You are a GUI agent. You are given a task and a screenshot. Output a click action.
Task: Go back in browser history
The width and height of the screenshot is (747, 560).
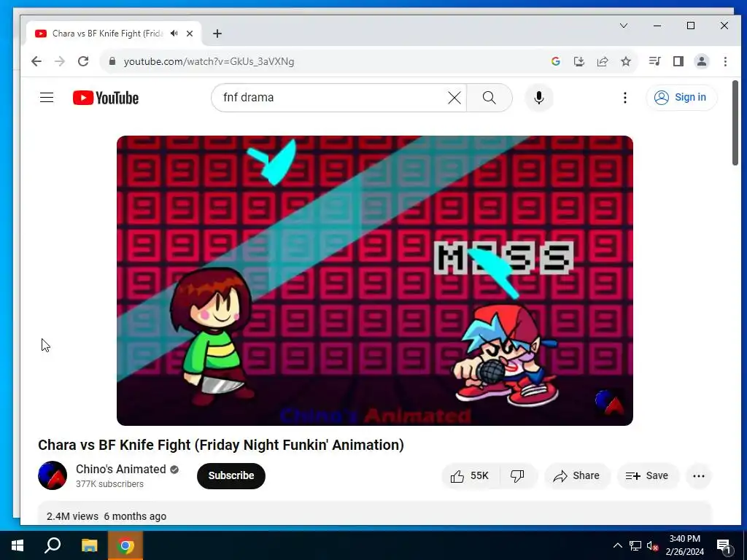coord(36,61)
